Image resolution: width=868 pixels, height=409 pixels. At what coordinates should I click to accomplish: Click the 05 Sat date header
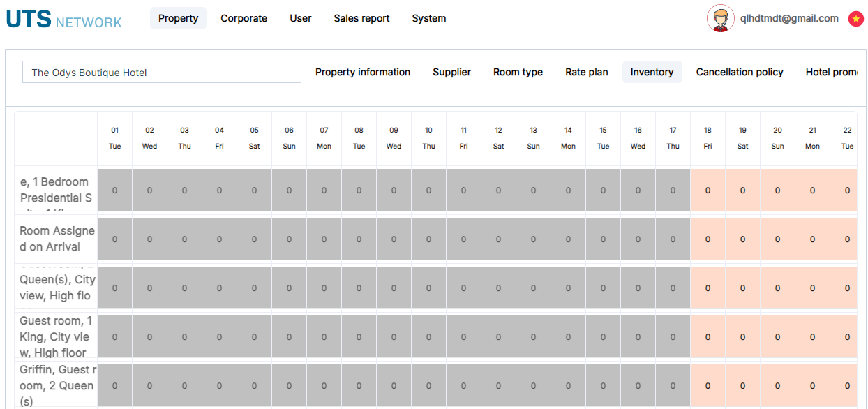[x=255, y=138]
